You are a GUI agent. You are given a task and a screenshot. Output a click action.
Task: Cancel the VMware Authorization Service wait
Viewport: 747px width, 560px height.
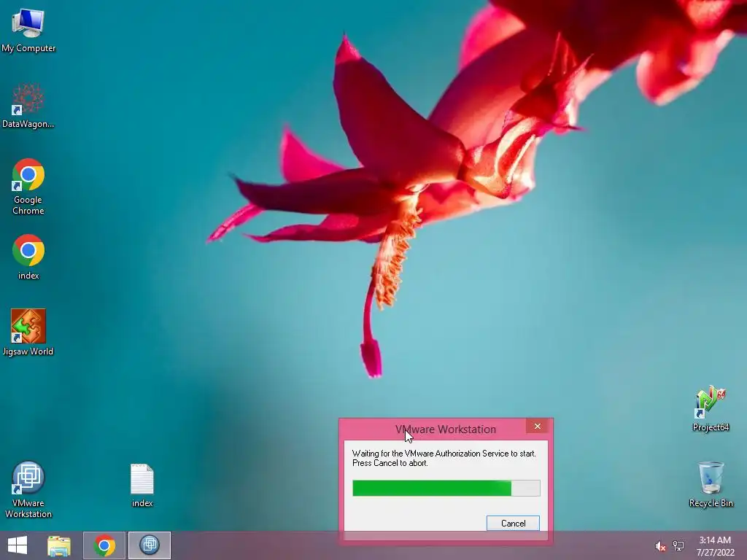pyautogui.click(x=513, y=524)
